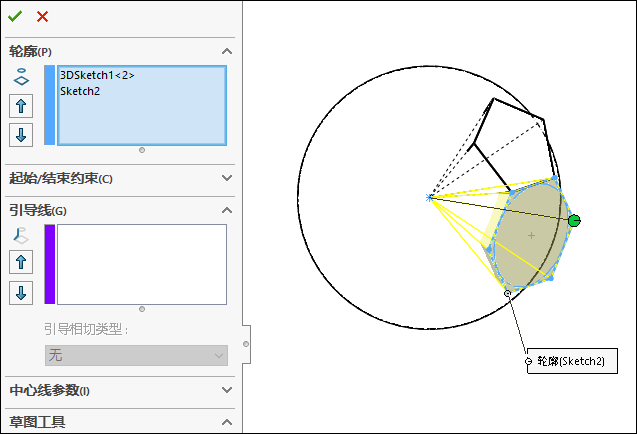
Task: Confirm the loft with the green checkmark
Action: [x=15, y=16]
